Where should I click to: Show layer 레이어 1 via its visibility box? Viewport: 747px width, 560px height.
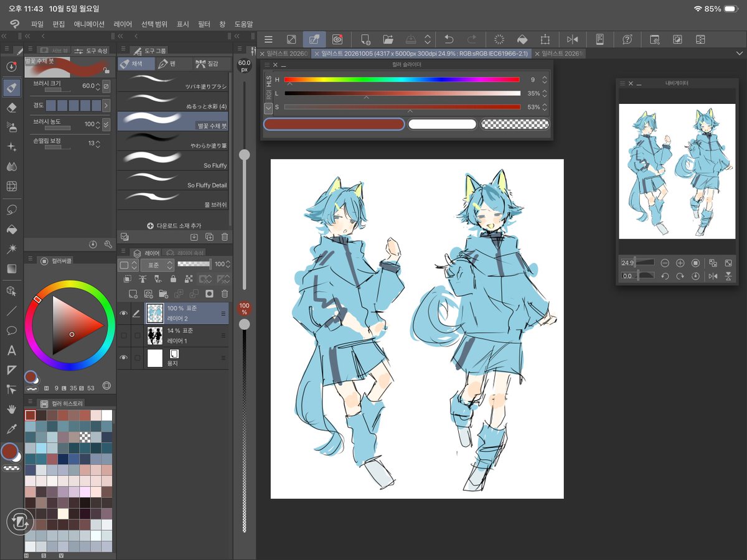(123, 336)
